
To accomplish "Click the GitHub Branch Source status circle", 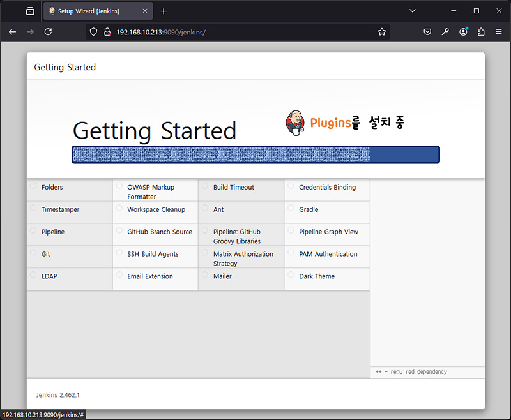I will pos(119,230).
